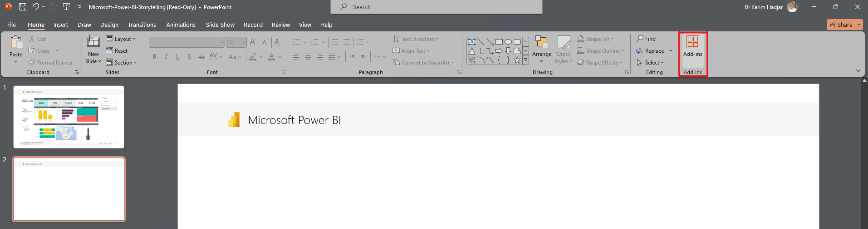This screenshot has width=868, height=229.
Task: Center the paragraph text
Action: click(308, 57)
